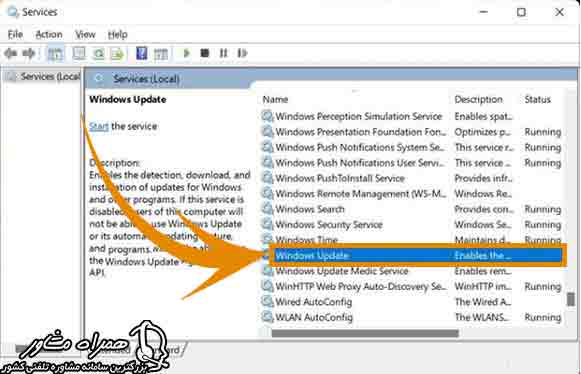Click 'Enables spat...' description cell

click(483, 116)
